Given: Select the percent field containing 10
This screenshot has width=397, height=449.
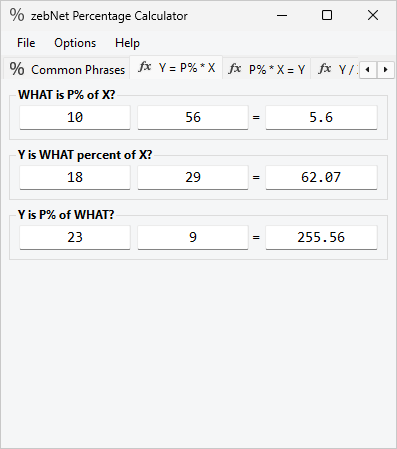Looking at the screenshot, I should point(75,117).
